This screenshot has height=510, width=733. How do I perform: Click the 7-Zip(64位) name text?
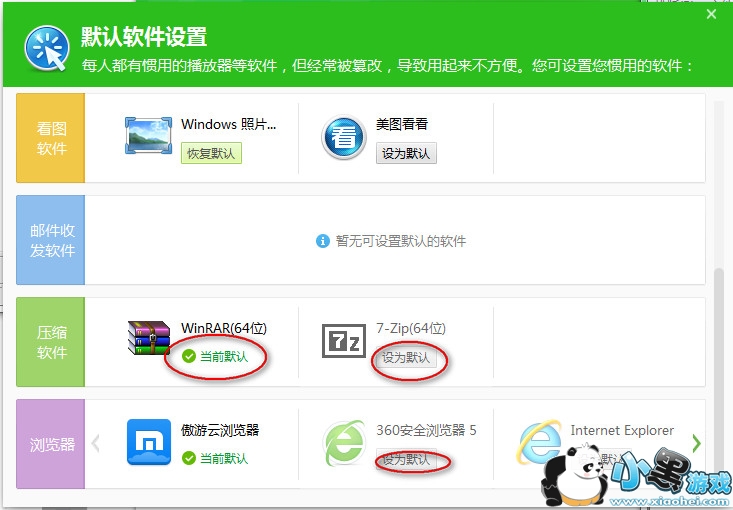point(411,328)
